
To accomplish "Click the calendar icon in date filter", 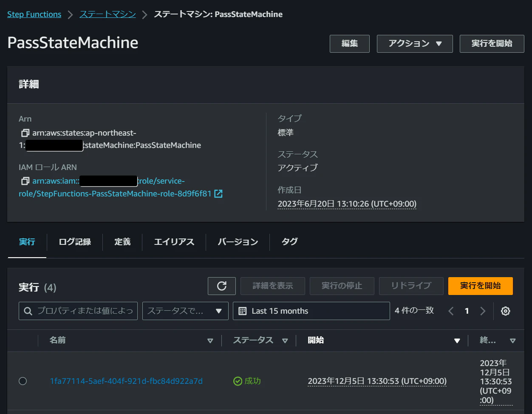I will (x=243, y=311).
